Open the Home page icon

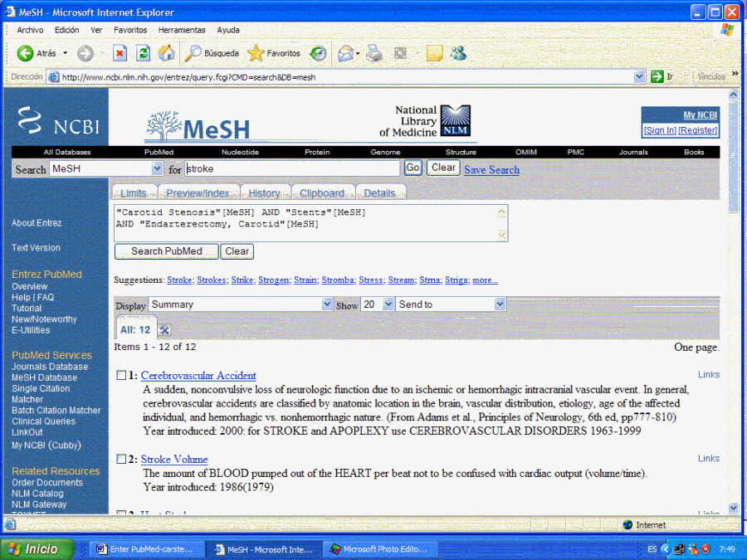pos(167,53)
